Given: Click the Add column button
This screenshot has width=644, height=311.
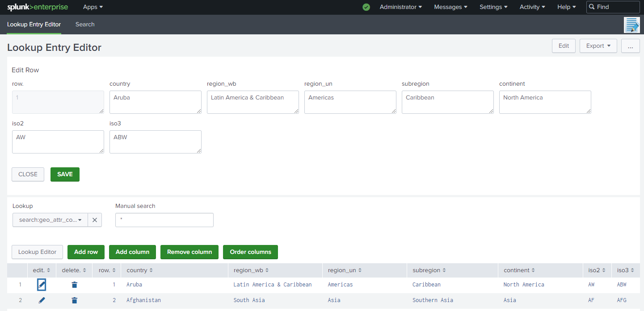Looking at the screenshot, I should coord(132,252).
